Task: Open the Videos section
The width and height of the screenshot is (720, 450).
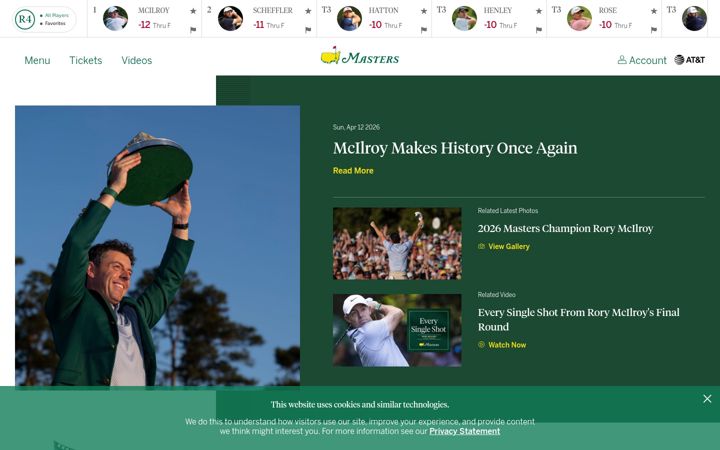Action: click(x=136, y=60)
